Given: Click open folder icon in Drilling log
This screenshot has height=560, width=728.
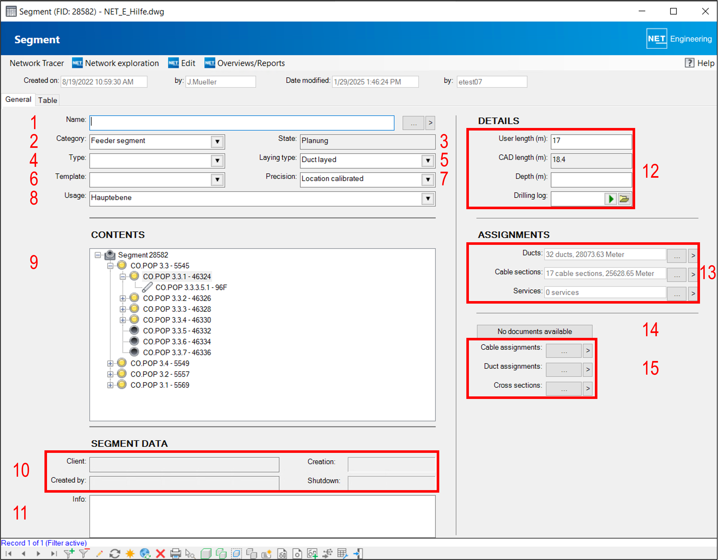Looking at the screenshot, I should coord(624,199).
